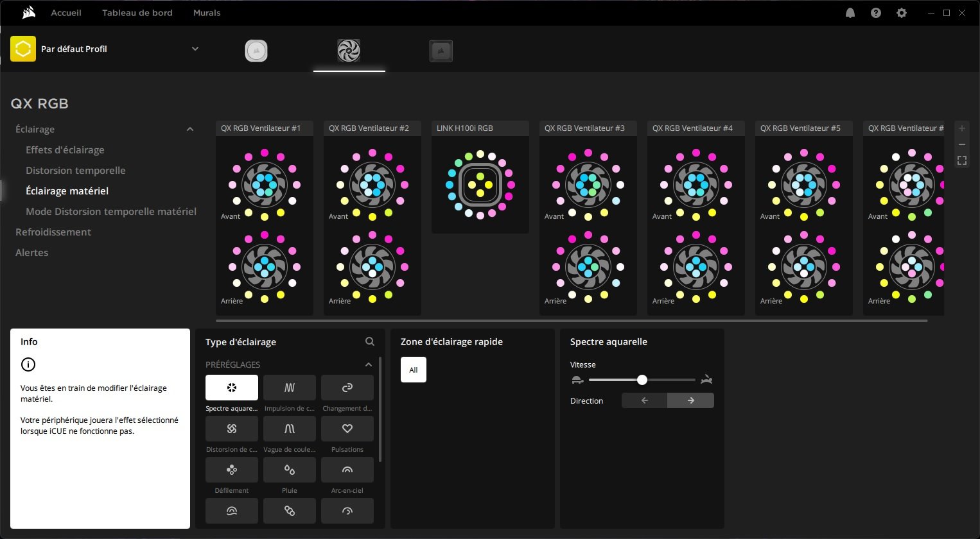Select Ventilateur #3 Arrière fan

pyautogui.click(x=588, y=267)
